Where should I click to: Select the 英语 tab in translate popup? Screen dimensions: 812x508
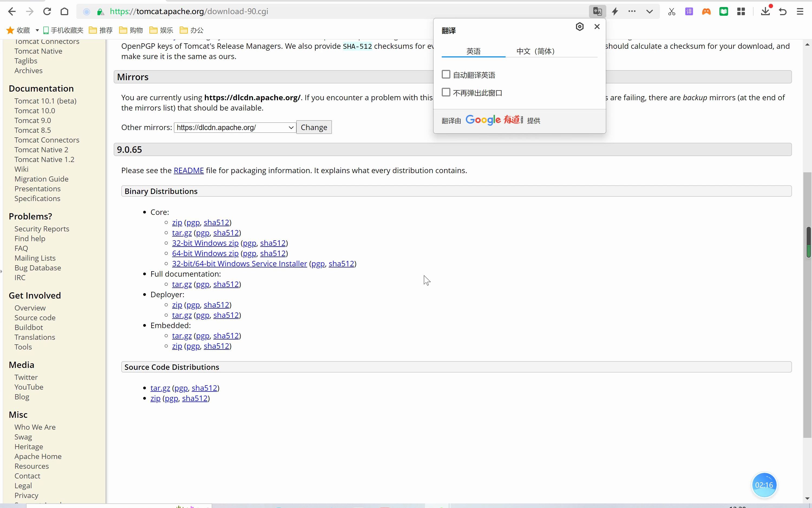pos(473,51)
